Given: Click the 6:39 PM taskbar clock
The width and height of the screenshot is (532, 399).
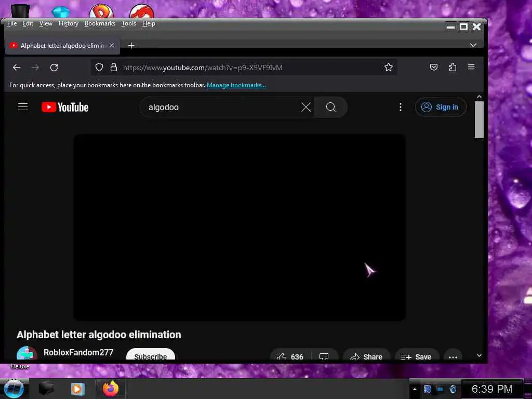Looking at the screenshot, I should tap(492, 389).
